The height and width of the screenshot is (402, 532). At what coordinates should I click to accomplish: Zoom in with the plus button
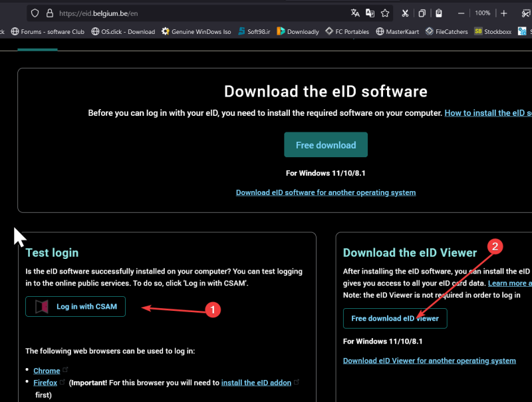click(504, 13)
